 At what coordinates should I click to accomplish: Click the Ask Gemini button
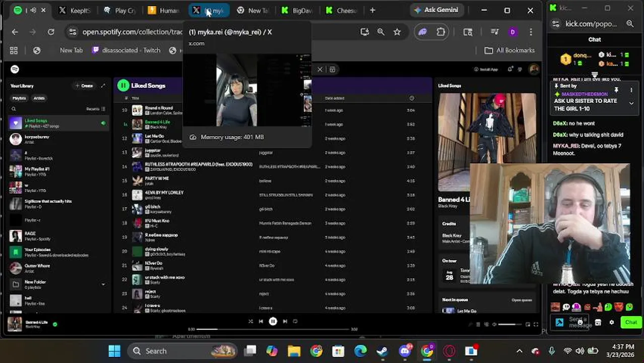[435, 10]
